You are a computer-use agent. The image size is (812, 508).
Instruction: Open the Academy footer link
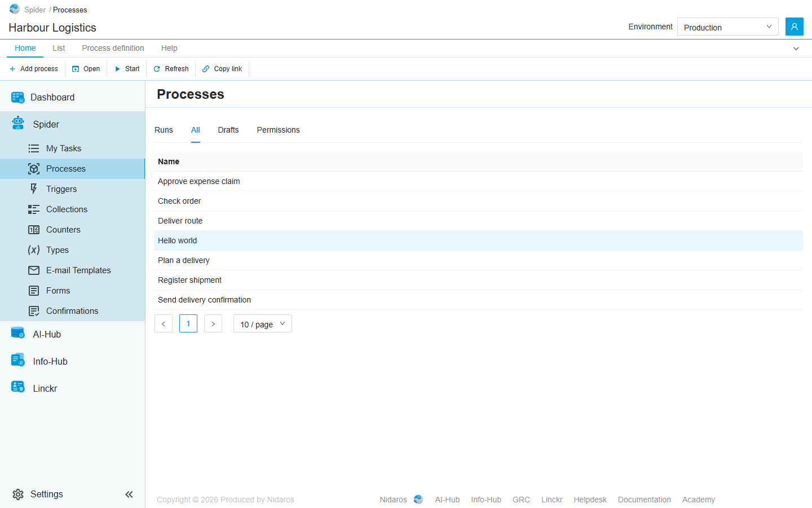click(699, 500)
